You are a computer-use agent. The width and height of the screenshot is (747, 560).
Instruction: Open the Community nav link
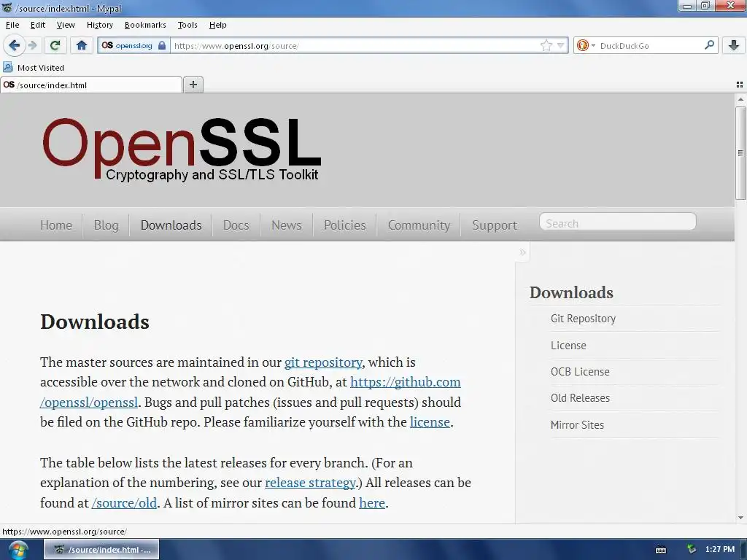419,225
